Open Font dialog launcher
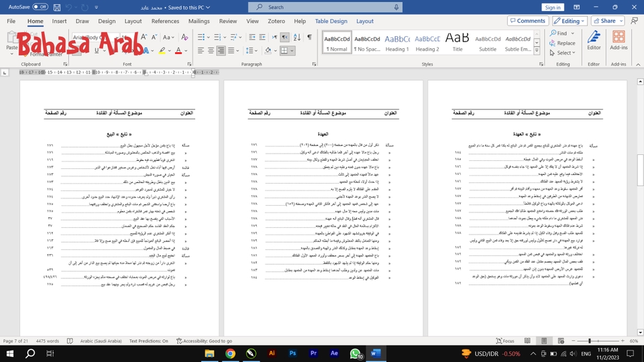Screen dimensions: 644x362 point(189,64)
